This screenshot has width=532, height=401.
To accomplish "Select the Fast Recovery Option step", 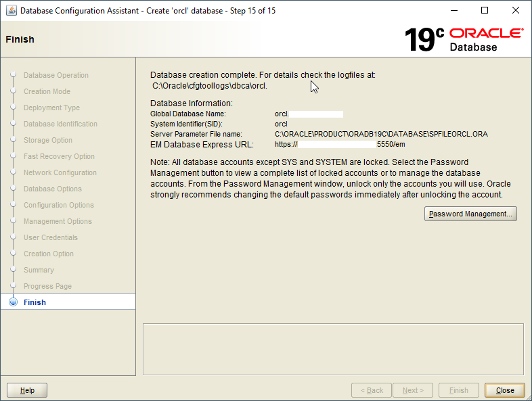I will (59, 157).
